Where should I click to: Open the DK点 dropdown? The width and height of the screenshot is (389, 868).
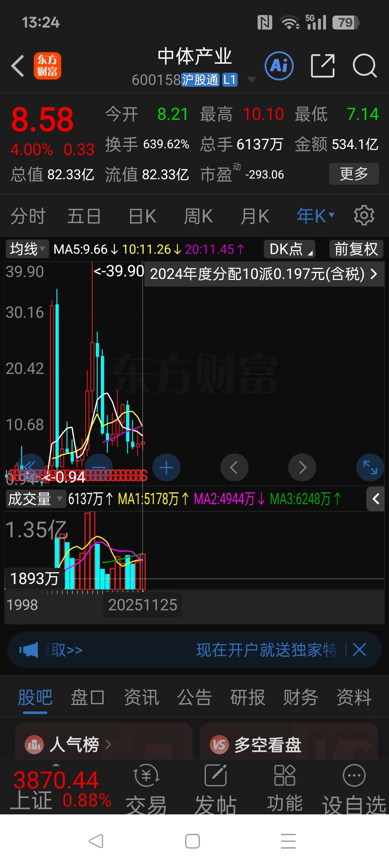pos(290,249)
